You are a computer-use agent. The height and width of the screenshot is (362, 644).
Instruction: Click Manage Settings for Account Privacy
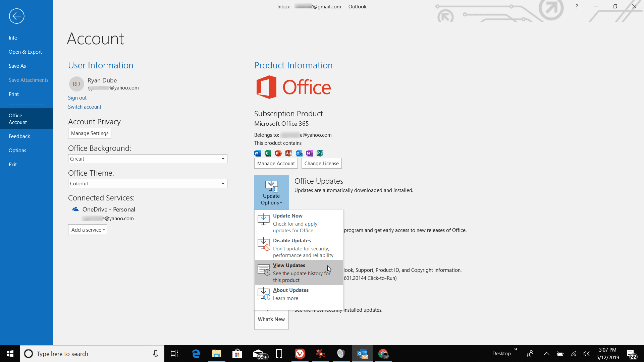[90, 133]
